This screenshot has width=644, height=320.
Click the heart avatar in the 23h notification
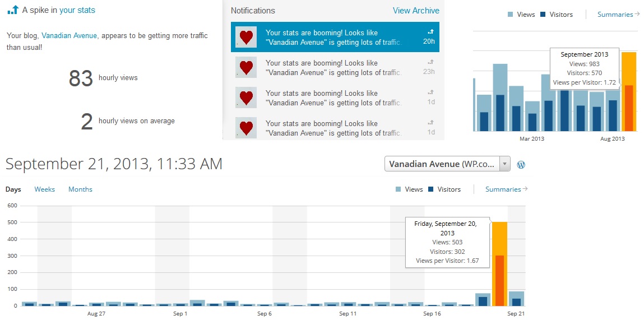[x=246, y=67]
